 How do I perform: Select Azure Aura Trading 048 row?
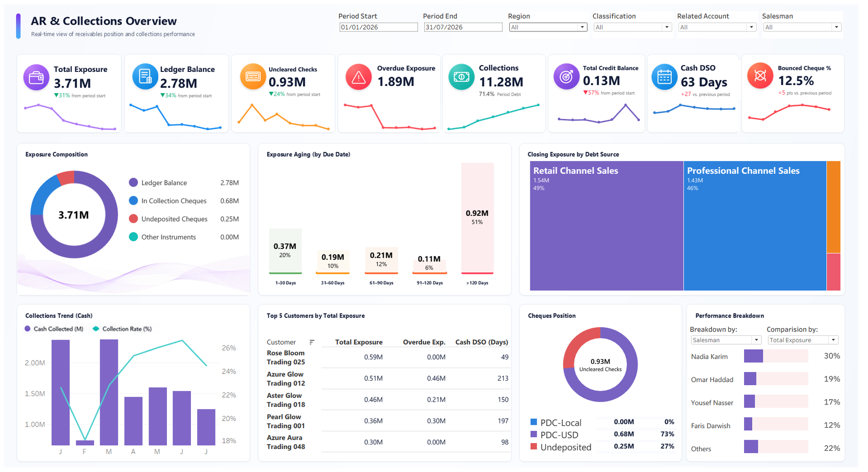tap(388, 442)
